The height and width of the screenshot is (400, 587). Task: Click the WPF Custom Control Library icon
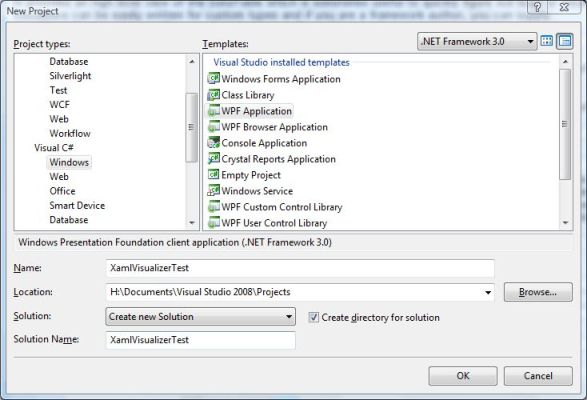(x=213, y=207)
